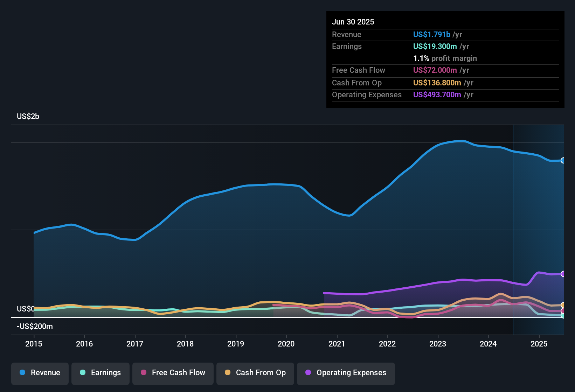Click the US$2b axis label
The image size is (575, 392).
click(28, 116)
